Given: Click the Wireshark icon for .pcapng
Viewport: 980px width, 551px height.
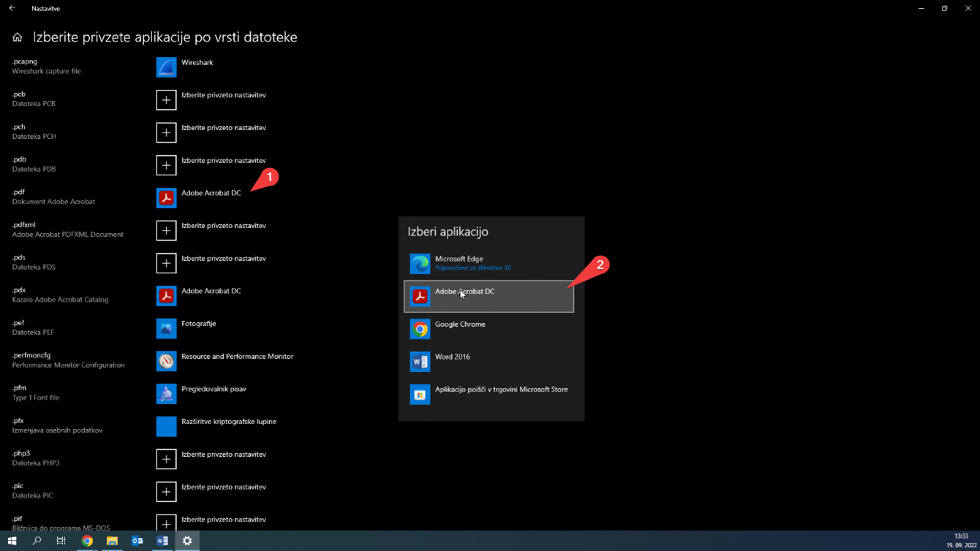Looking at the screenshot, I should [x=166, y=67].
